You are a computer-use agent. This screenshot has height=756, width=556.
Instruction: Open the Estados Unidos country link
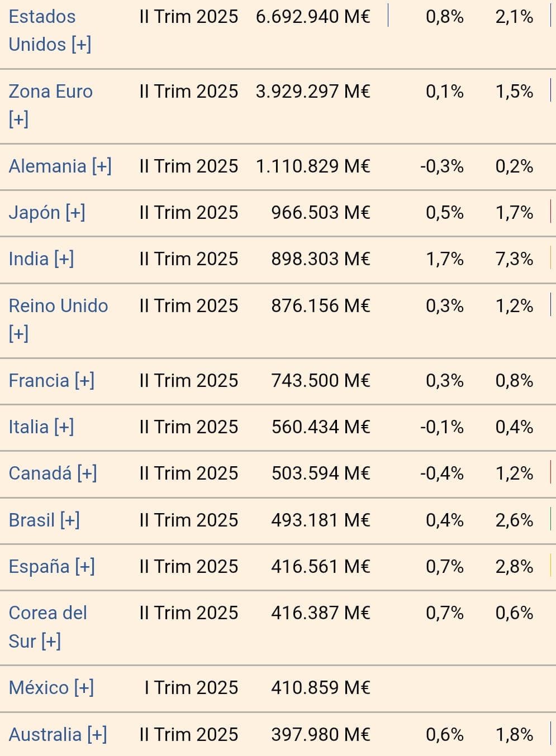(42, 17)
